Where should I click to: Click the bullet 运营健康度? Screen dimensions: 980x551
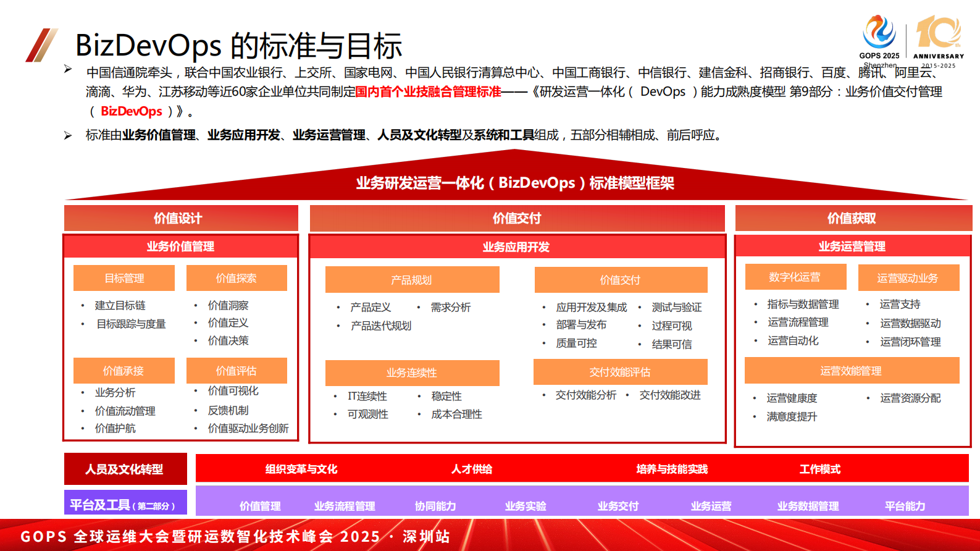click(x=792, y=398)
